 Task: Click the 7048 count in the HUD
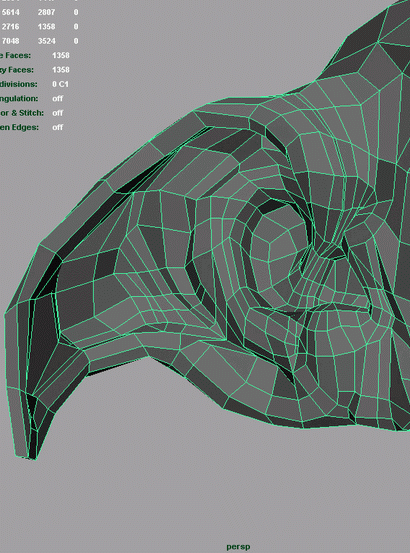11,41
